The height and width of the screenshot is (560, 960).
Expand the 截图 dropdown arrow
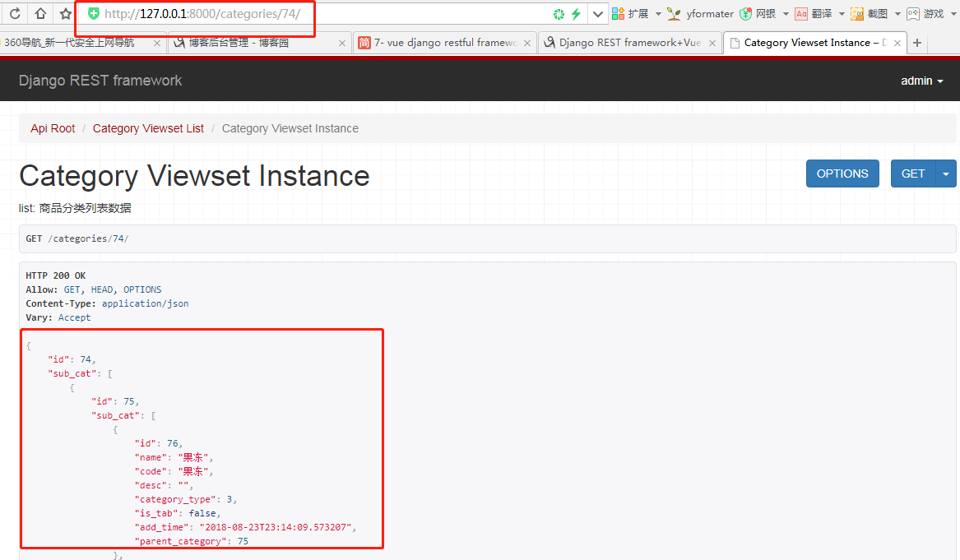pyautogui.click(x=897, y=13)
